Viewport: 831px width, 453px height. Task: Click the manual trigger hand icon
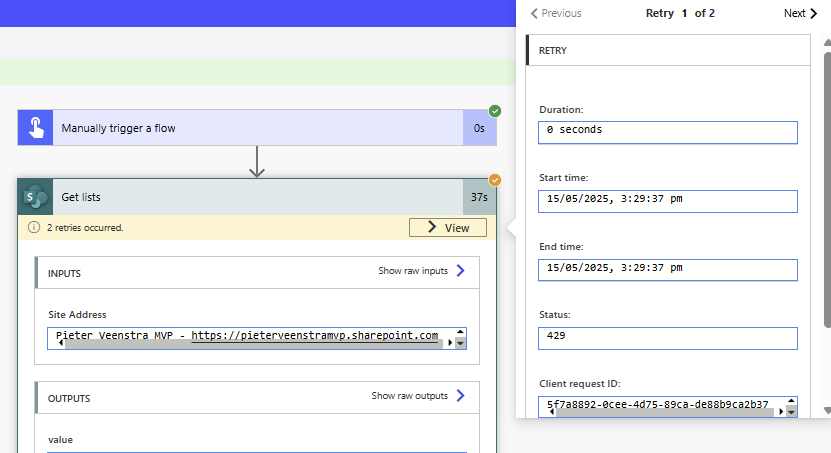pos(36,128)
